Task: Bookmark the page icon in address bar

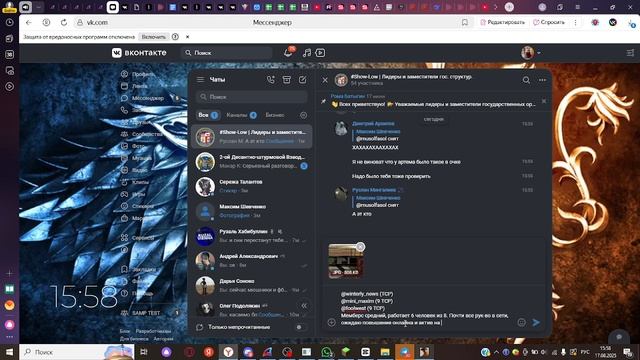Action: click(x=464, y=22)
